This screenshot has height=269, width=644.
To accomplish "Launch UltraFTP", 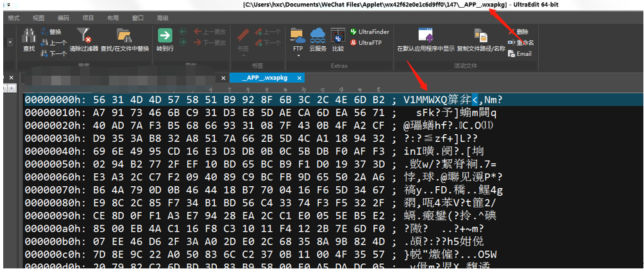I will [365, 42].
